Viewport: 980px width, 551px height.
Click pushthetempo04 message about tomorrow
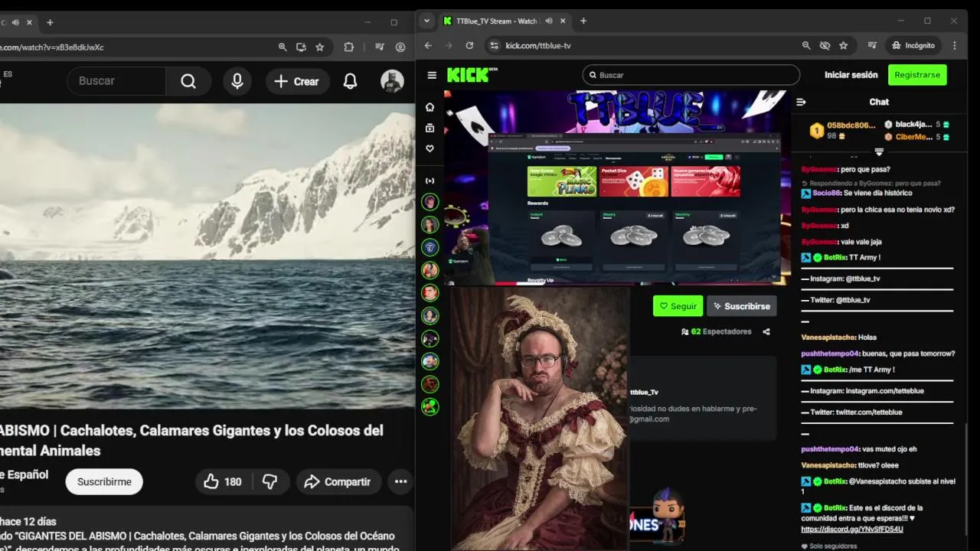click(877, 354)
